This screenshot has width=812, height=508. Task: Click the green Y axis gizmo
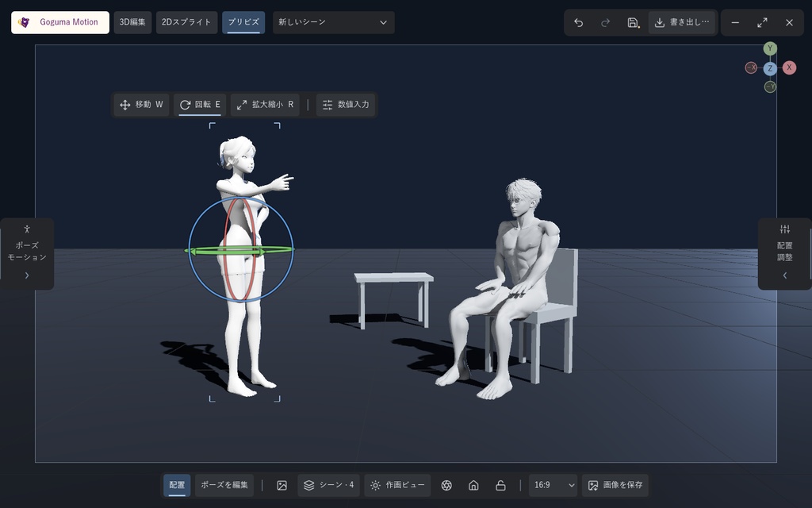point(770,48)
